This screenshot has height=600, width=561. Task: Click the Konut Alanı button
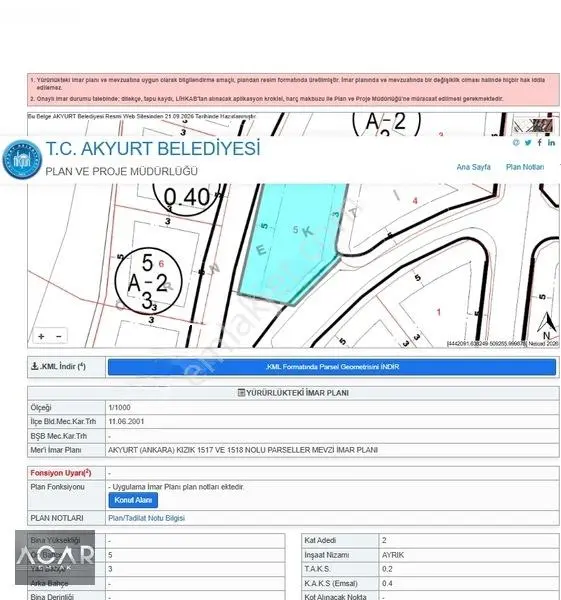click(133, 500)
